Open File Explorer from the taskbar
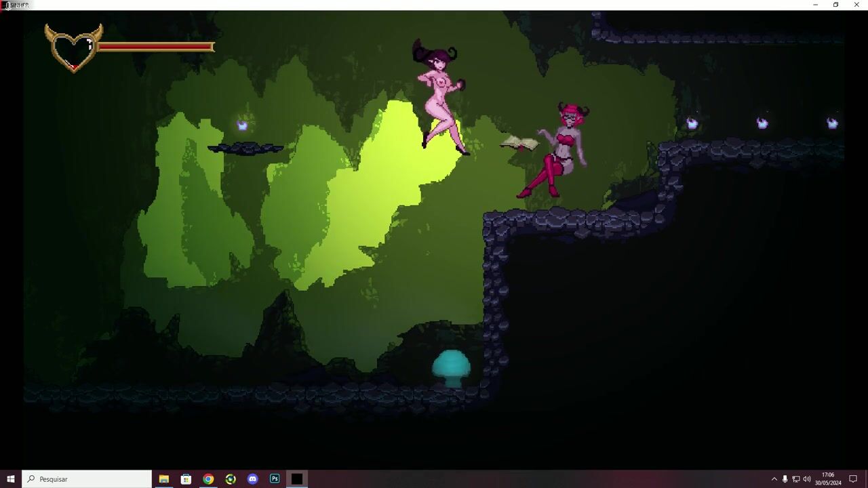 tap(163, 479)
